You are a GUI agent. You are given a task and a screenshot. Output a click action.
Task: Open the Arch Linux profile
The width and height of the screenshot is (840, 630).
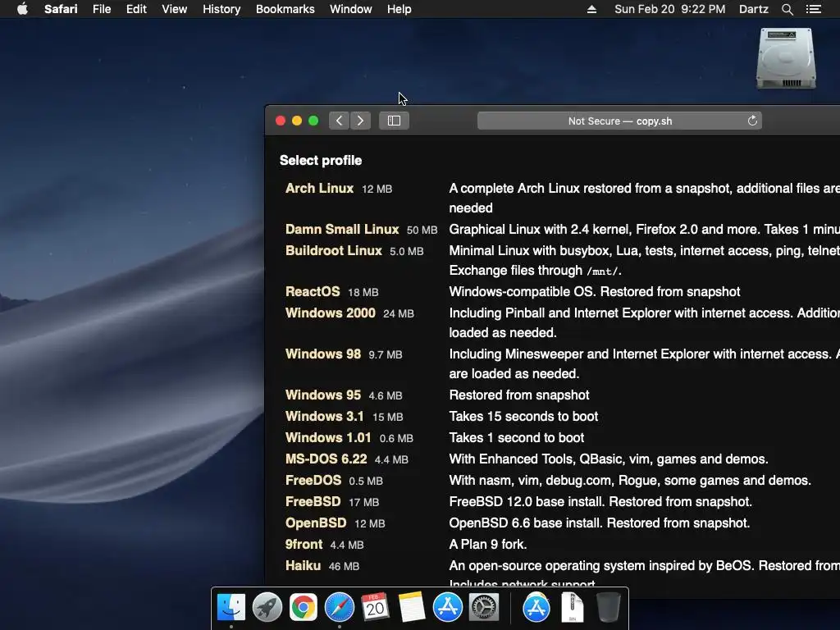(x=319, y=189)
